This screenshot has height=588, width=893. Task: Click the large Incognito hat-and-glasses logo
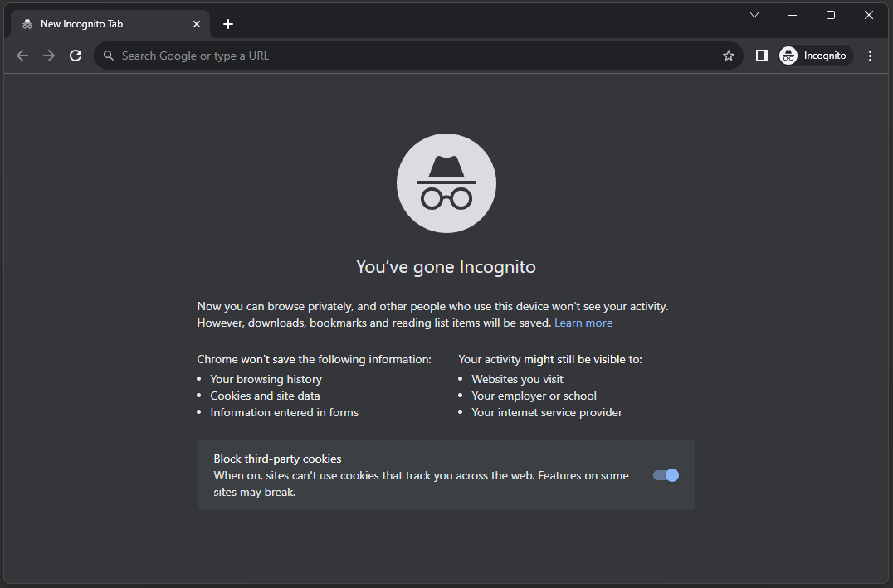[446, 183]
